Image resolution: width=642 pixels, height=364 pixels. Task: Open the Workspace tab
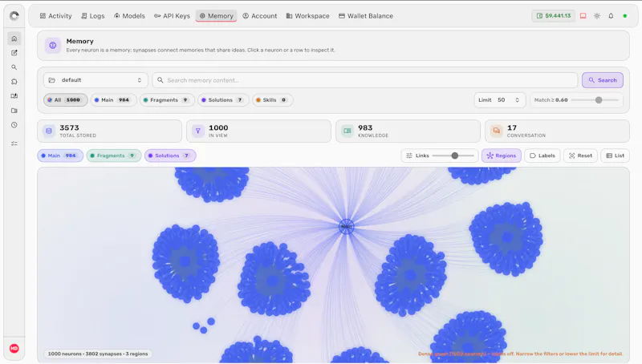[x=307, y=16]
